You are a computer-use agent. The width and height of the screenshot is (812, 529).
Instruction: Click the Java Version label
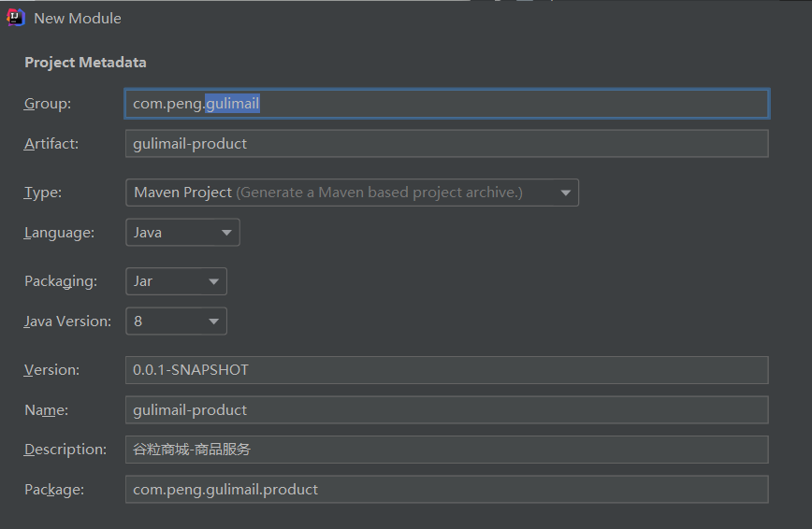click(x=67, y=321)
